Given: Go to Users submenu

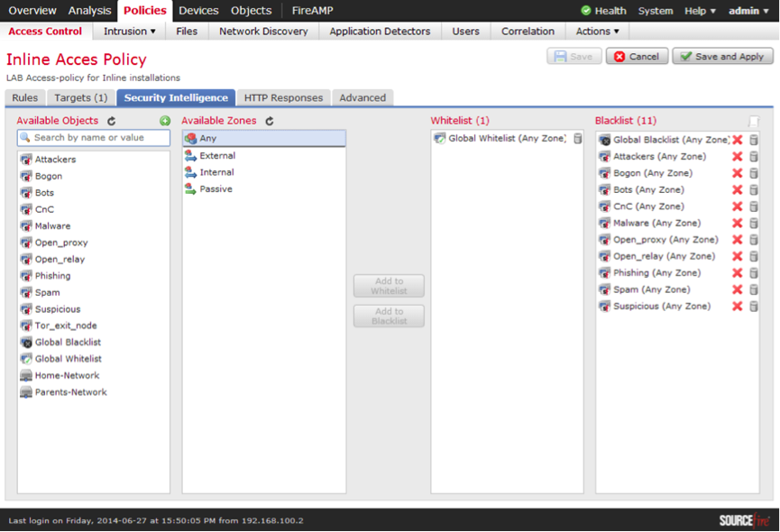Looking at the screenshot, I should [x=465, y=32].
